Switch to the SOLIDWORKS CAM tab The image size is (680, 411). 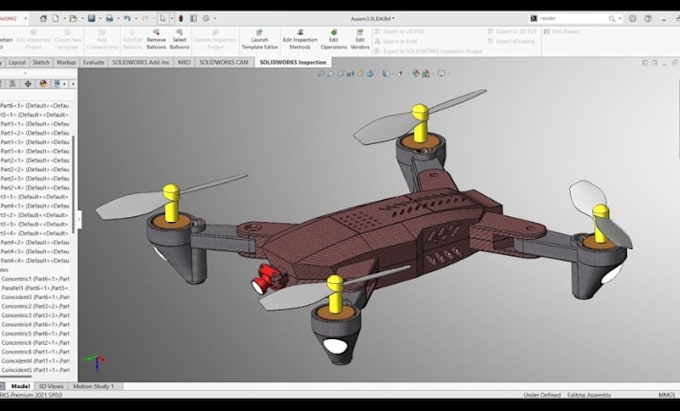point(224,62)
